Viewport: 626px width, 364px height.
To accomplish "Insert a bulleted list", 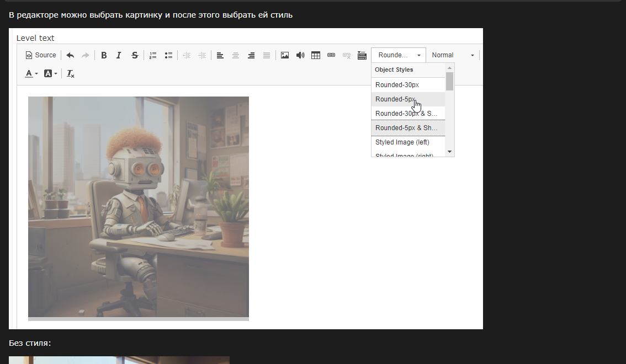I will coord(168,55).
